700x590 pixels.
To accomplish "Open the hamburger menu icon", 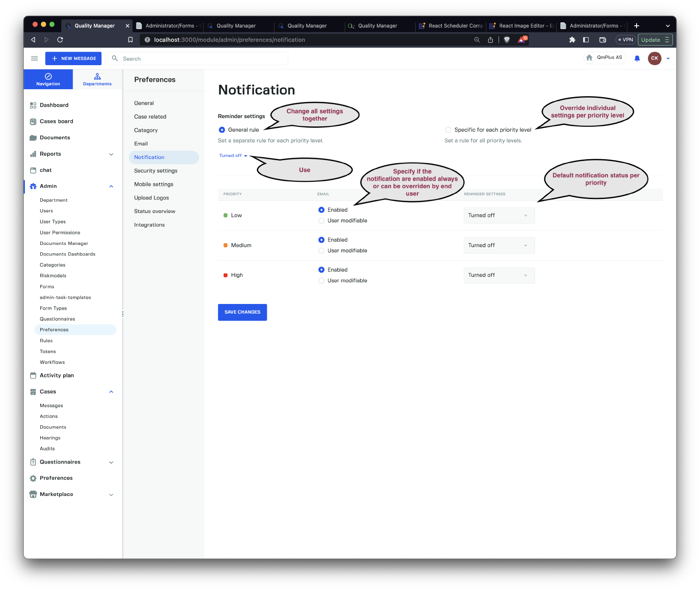I will pos(35,59).
